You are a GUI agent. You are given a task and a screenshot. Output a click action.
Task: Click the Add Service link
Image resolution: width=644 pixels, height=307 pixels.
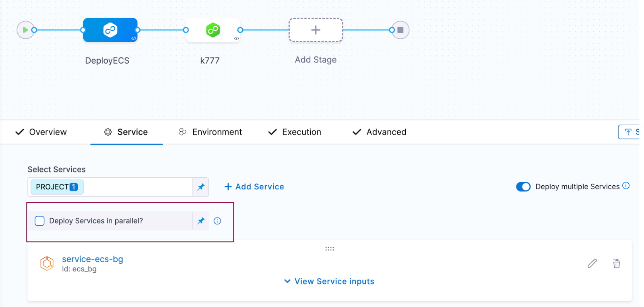click(x=254, y=187)
